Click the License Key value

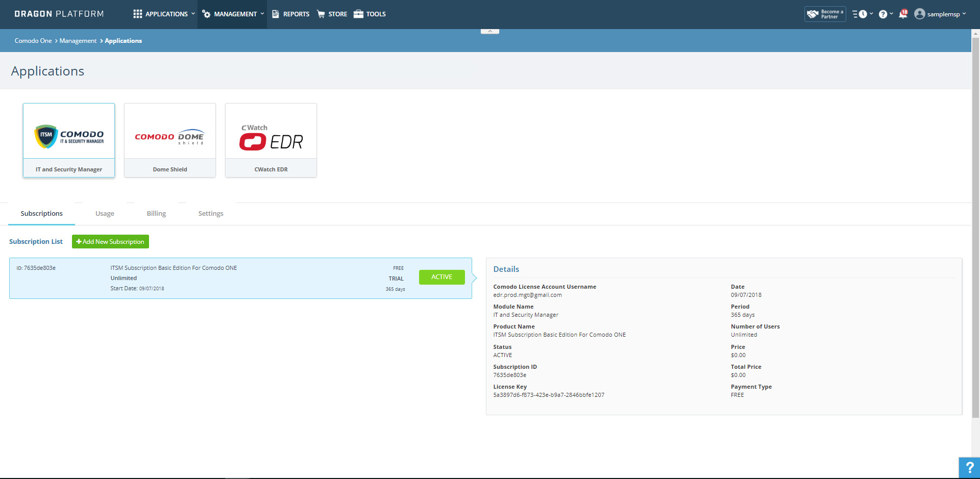549,395
